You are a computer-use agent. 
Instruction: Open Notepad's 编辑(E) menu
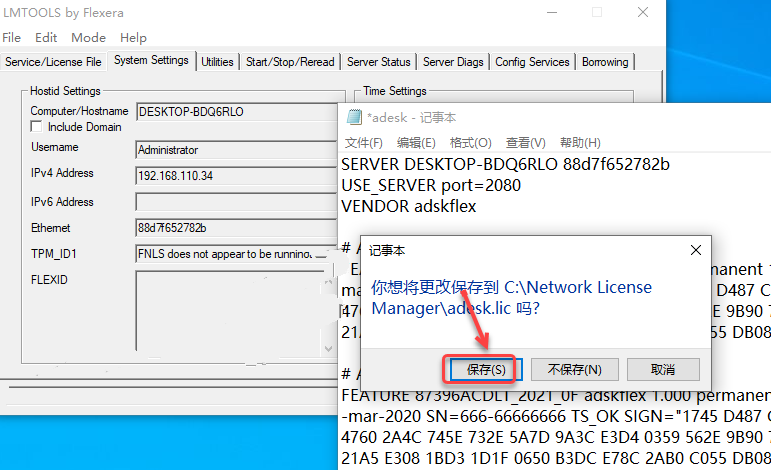416,143
